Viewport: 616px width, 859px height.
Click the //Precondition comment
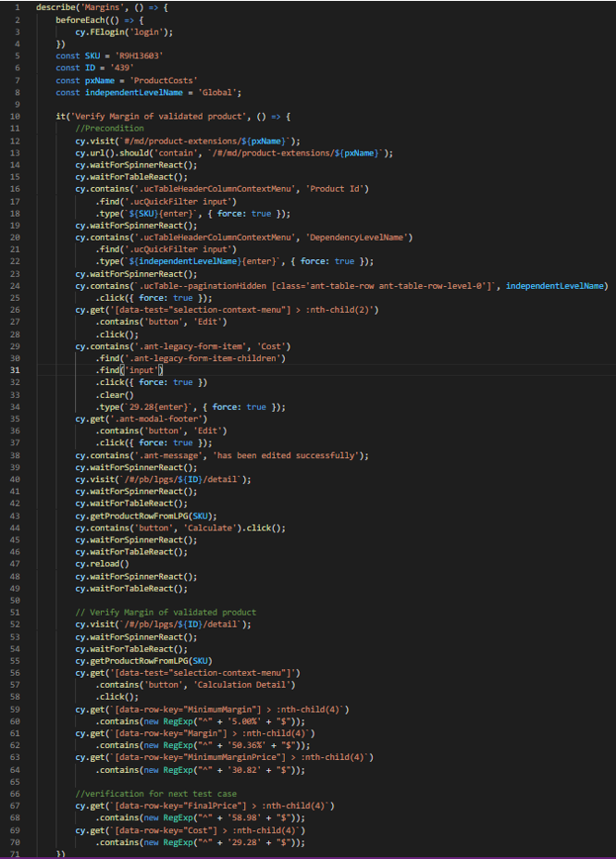(x=110, y=129)
